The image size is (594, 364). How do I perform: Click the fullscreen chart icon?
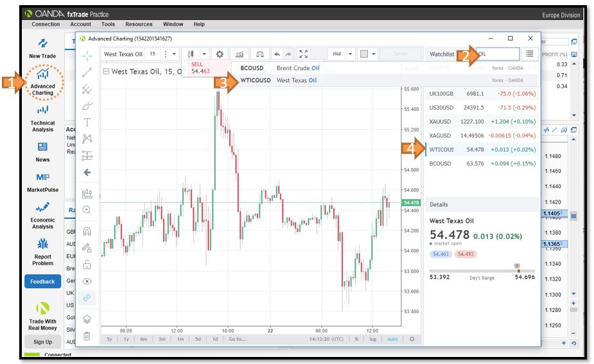(x=304, y=55)
